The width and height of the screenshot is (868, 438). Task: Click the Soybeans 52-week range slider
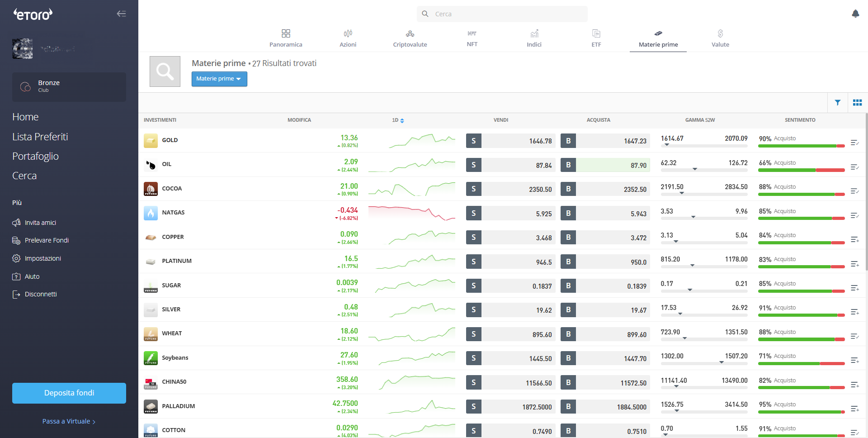(x=704, y=363)
